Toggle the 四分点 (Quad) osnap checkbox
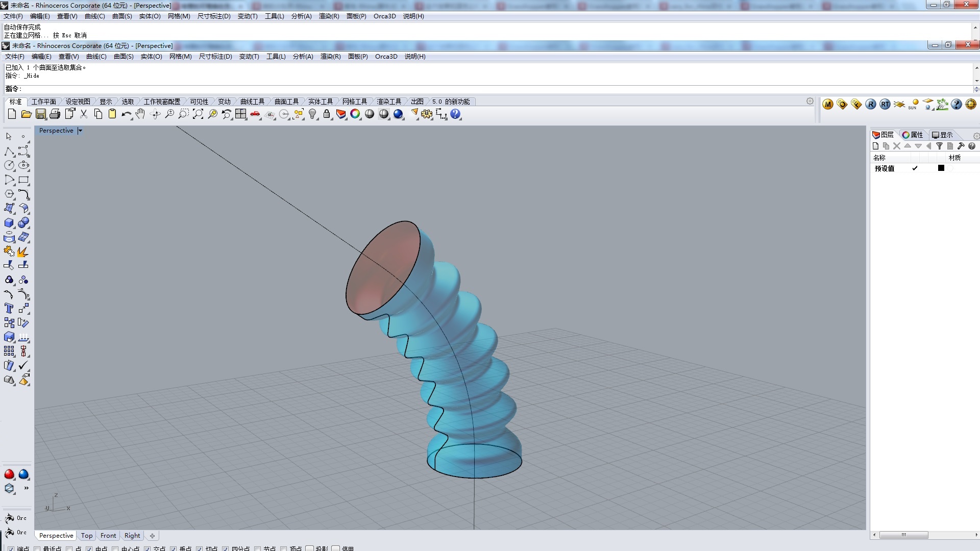The image size is (980, 551). pos(225,549)
